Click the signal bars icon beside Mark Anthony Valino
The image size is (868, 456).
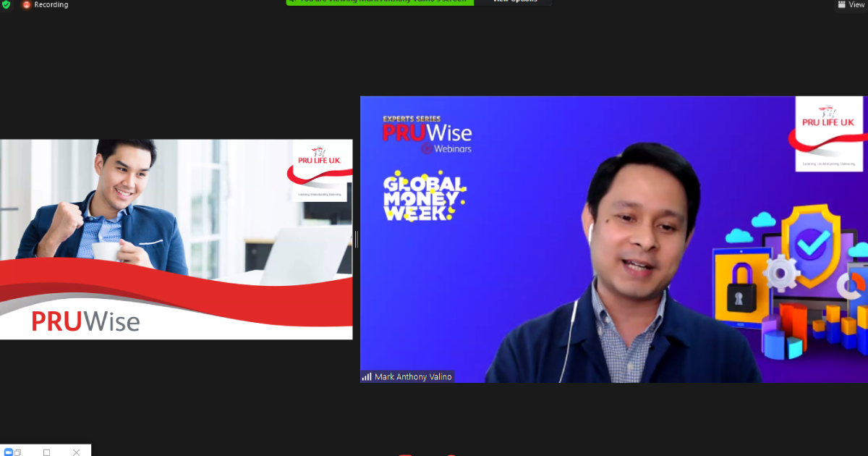tap(367, 377)
